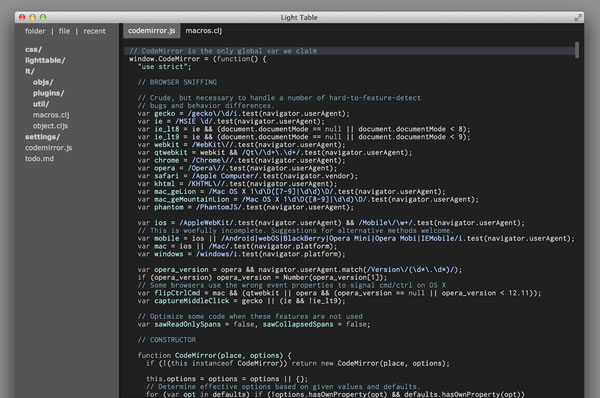Click the 'var qtwebkit' line
600x398 pixels.
coord(274,153)
